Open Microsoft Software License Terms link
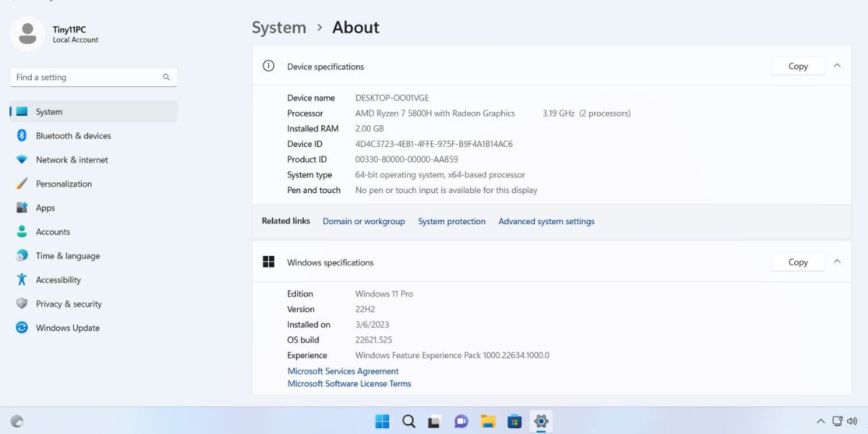The image size is (868, 434). click(x=349, y=383)
